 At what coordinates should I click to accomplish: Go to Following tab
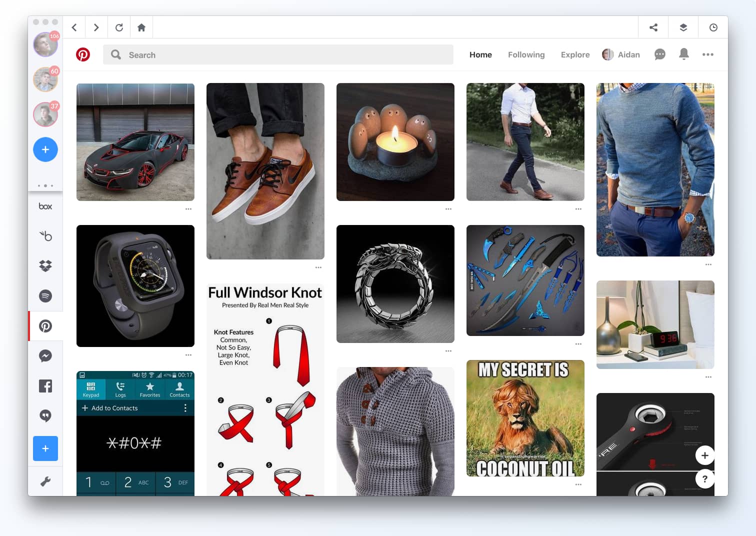526,55
